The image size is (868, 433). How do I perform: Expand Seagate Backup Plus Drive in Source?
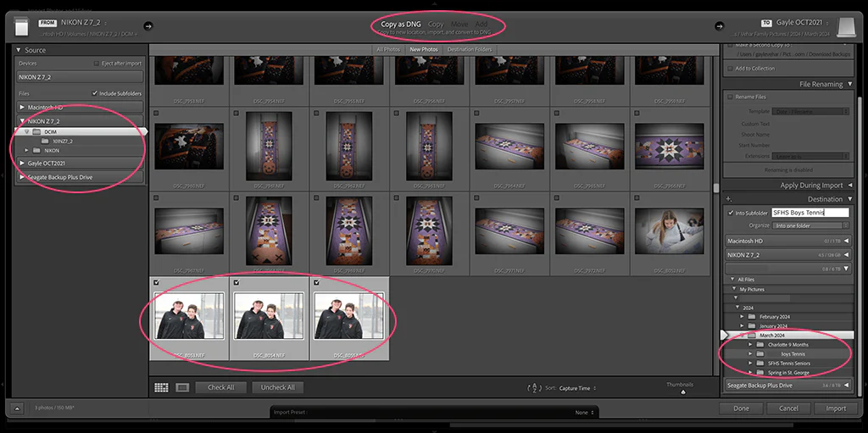22,177
